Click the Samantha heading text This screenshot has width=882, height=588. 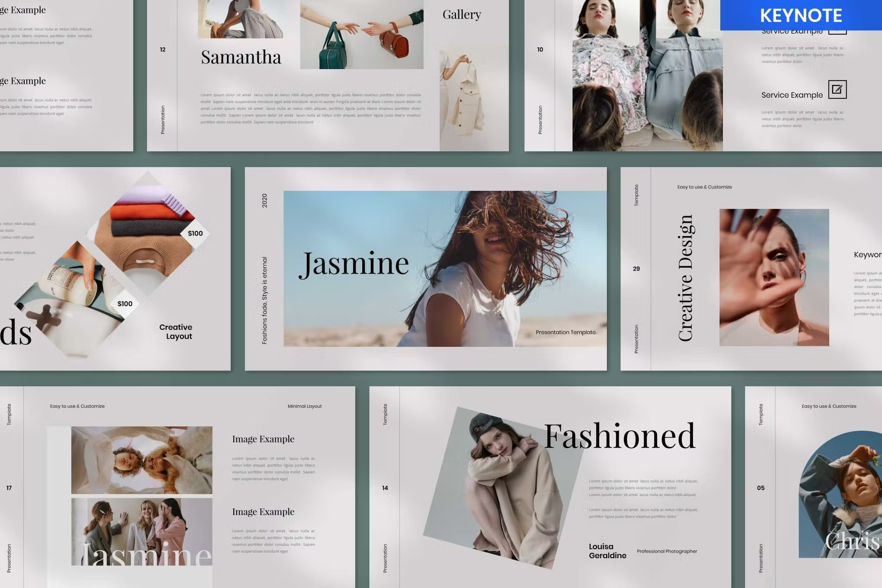pos(241,57)
